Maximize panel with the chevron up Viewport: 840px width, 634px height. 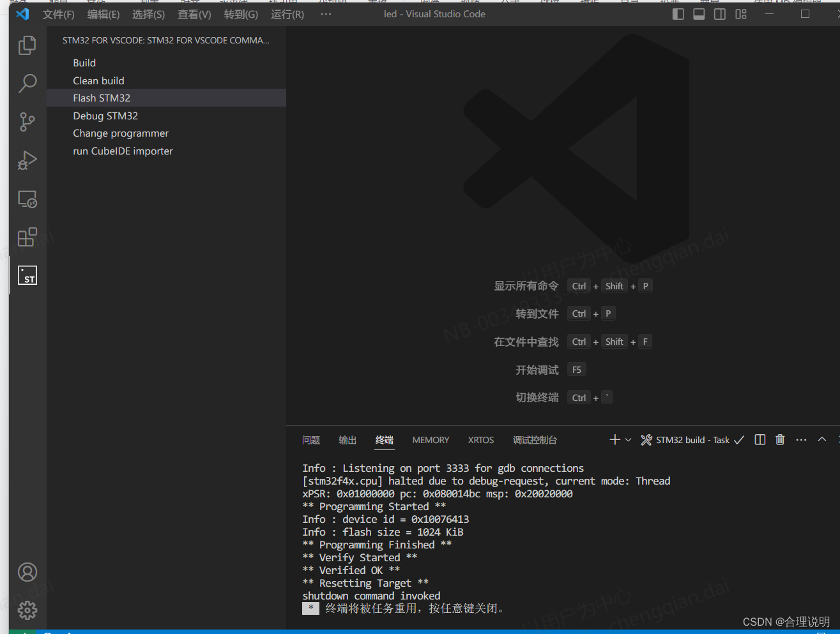tap(822, 440)
